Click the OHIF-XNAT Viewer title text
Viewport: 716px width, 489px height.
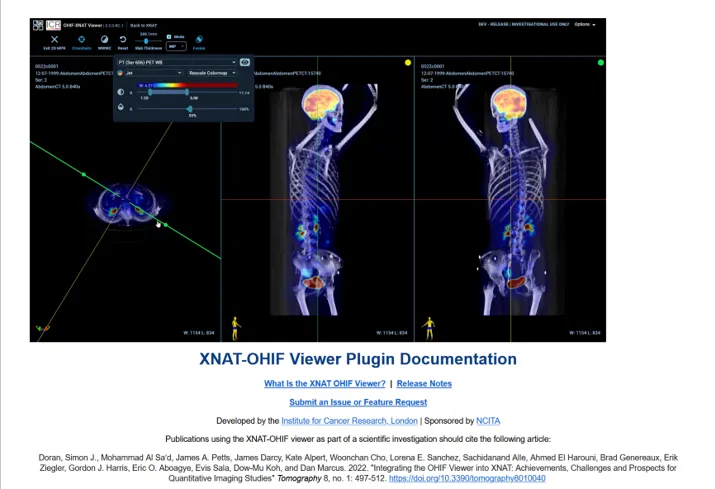point(83,26)
